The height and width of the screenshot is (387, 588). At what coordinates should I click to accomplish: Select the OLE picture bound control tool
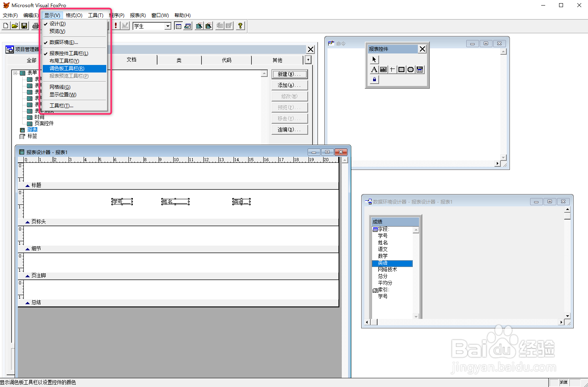click(419, 69)
